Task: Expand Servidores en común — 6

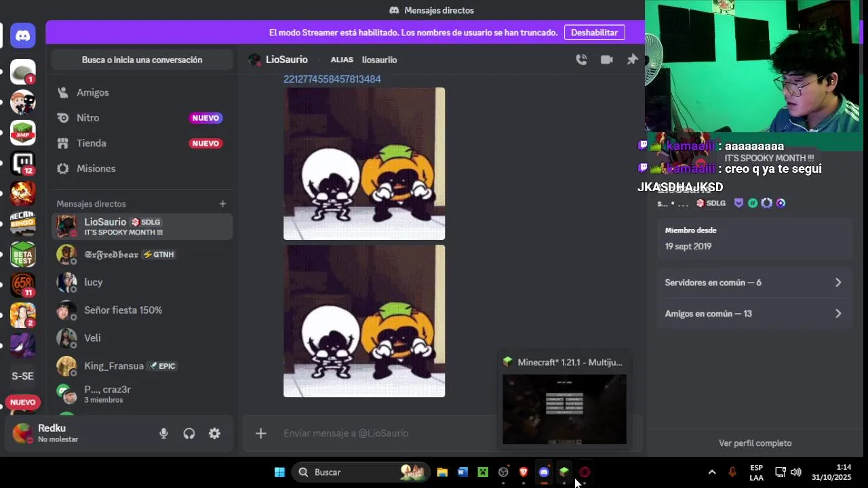Action: pyautogui.click(x=754, y=283)
